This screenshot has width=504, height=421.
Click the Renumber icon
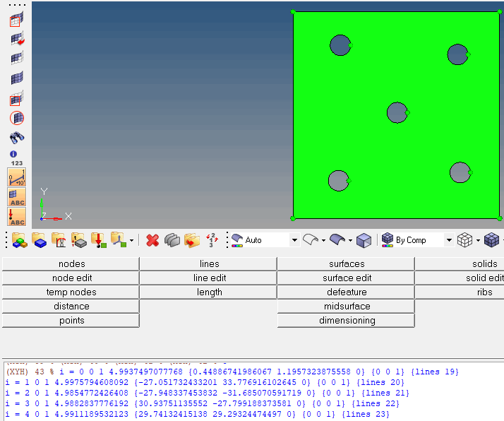click(x=212, y=240)
